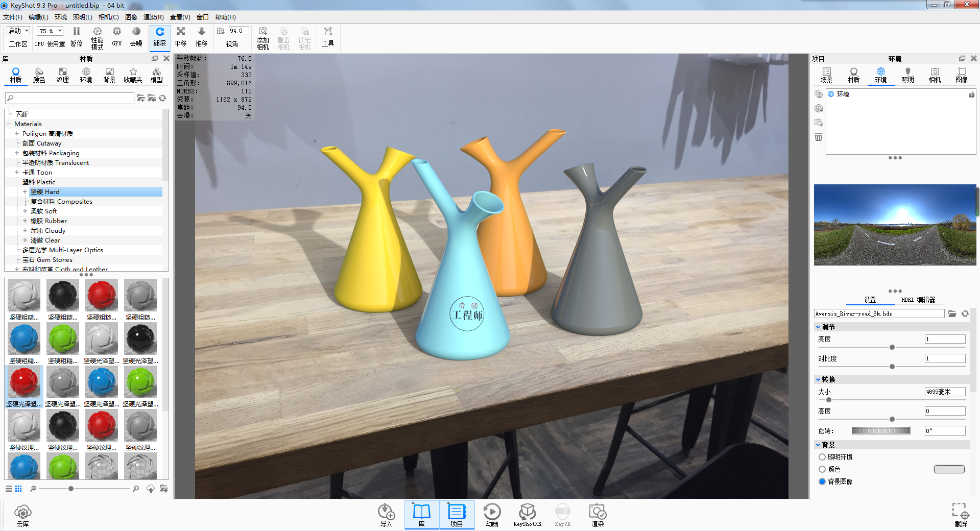Viewport: 980px width, 531px height.
Task: Float the Project panel icon
Action: [962, 58]
